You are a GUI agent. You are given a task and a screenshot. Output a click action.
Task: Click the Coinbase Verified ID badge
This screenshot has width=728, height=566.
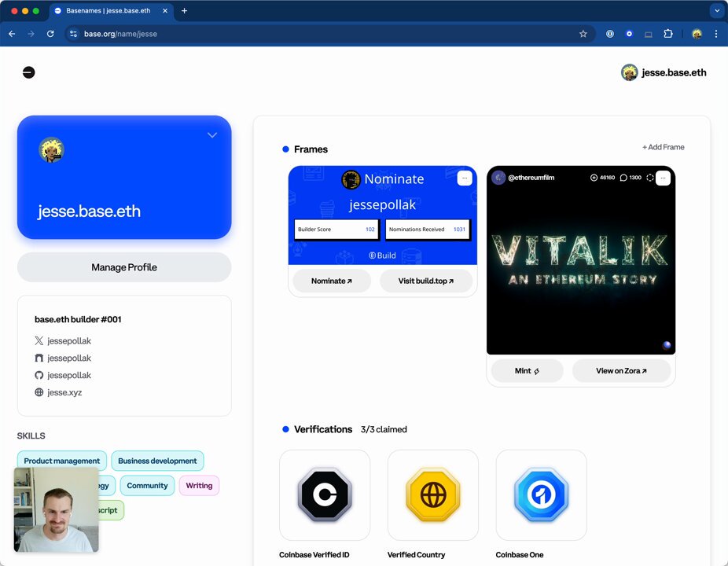click(325, 494)
